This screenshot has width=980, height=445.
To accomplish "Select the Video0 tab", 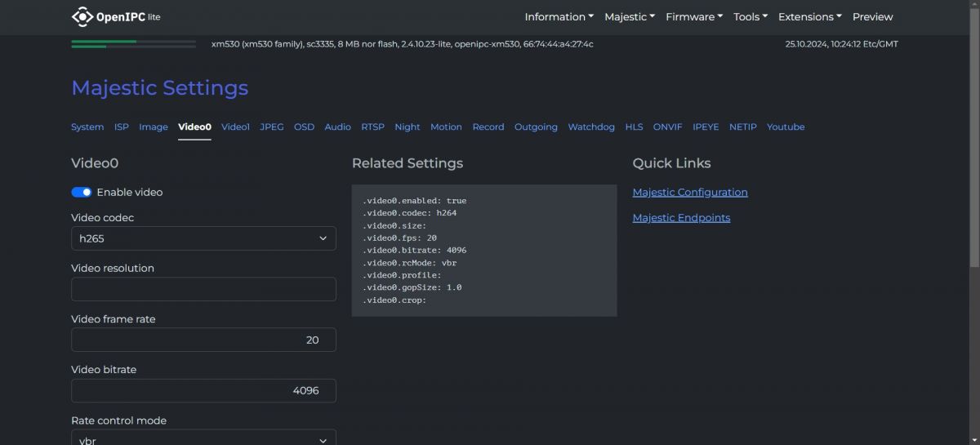I will click(194, 127).
